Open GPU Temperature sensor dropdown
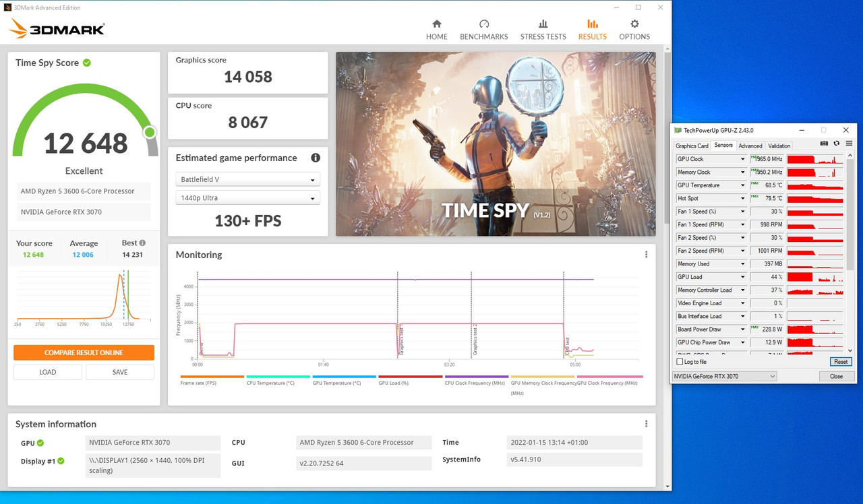The image size is (863, 504). point(743,185)
